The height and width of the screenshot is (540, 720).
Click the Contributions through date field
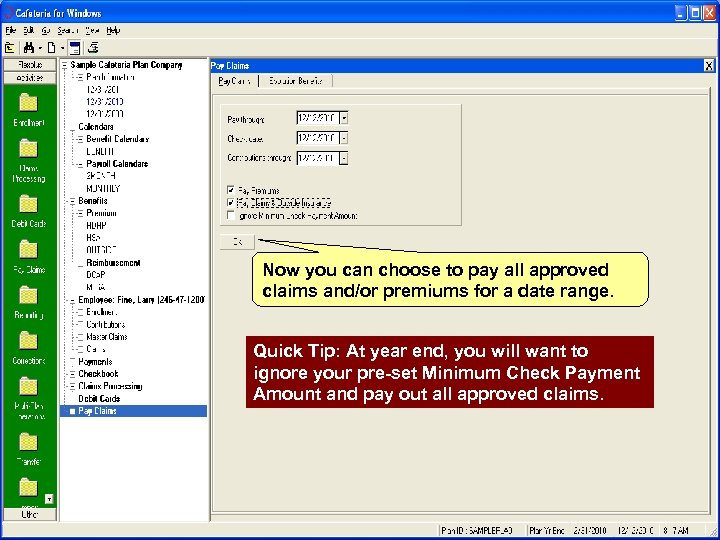(318, 158)
